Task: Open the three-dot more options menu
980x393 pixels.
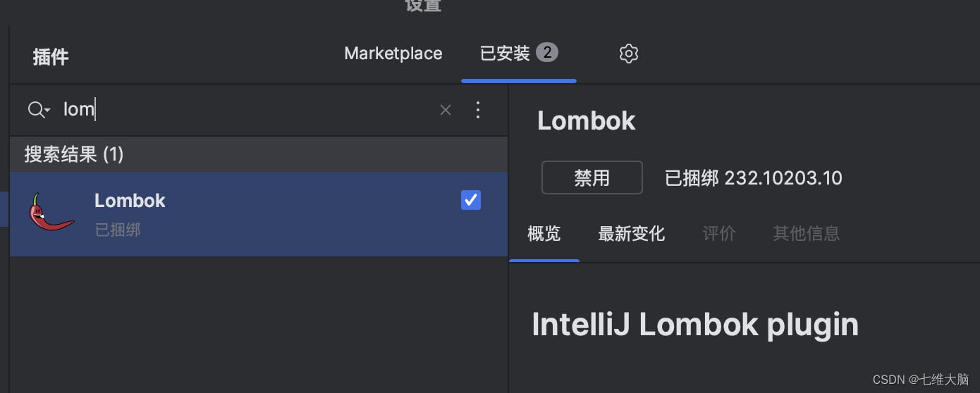Action: click(478, 110)
